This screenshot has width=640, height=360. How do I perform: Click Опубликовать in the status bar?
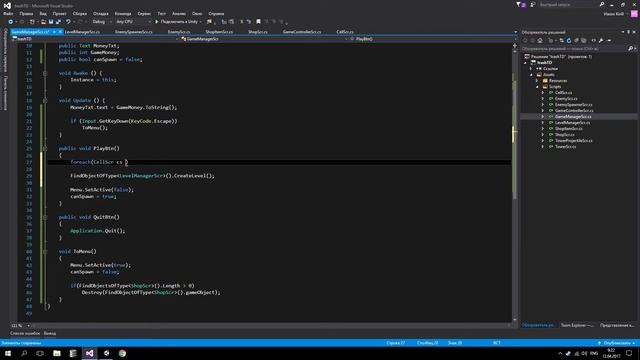click(x=616, y=343)
